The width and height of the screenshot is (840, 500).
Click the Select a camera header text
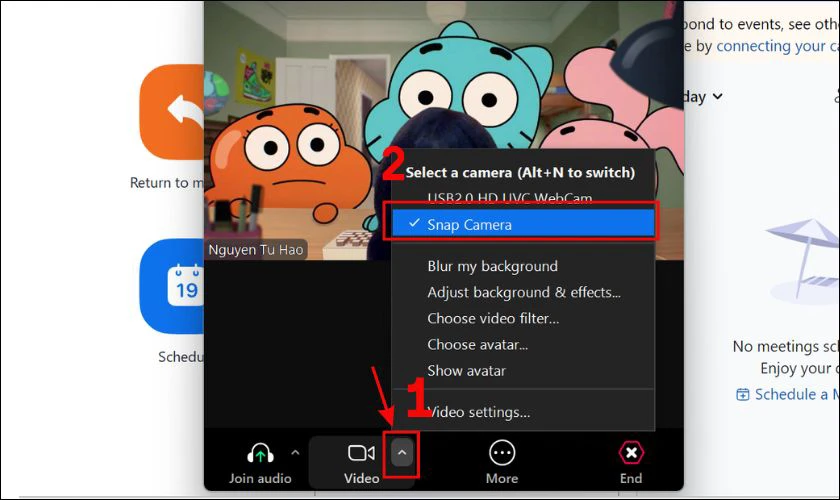click(x=520, y=173)
